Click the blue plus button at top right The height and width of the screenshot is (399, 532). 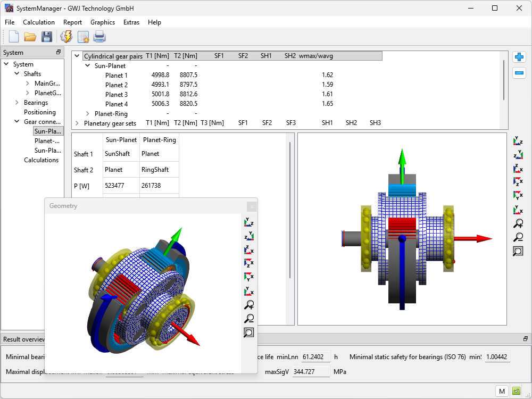click(519, 57)
